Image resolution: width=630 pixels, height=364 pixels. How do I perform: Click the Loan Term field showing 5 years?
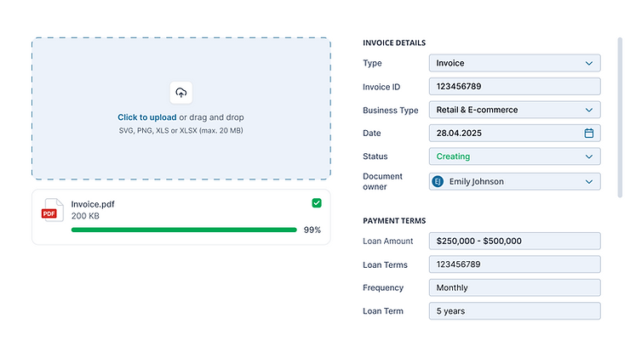coord(515,311)
